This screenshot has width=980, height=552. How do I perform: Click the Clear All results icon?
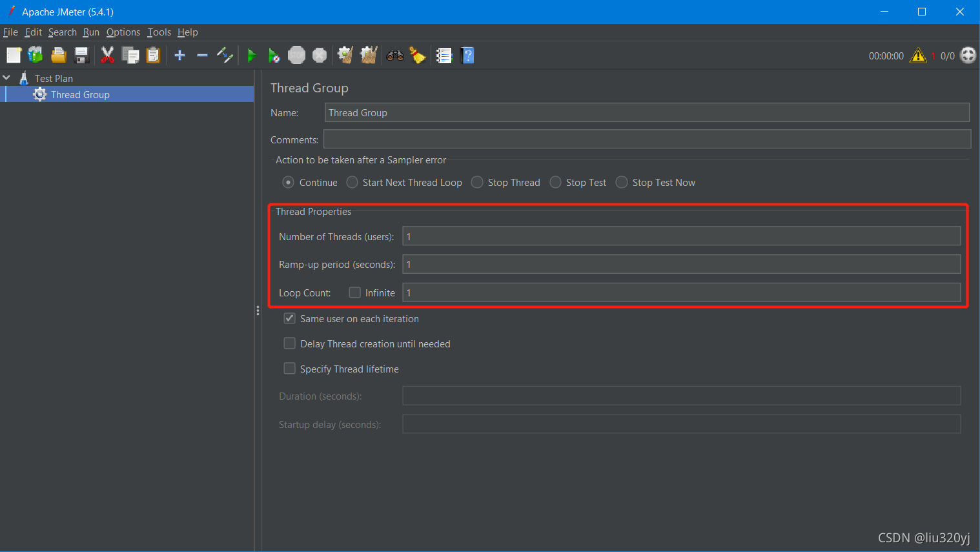[369, 56]
